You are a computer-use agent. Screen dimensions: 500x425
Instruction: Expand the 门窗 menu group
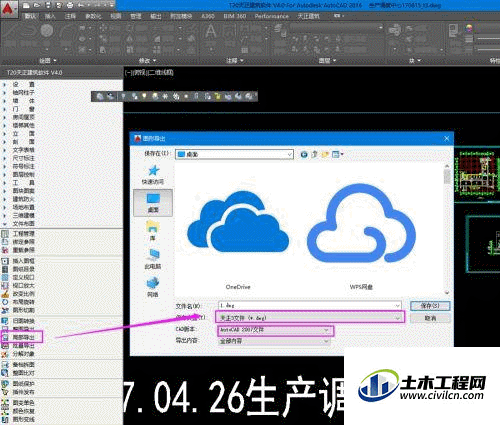pos(4,109)
